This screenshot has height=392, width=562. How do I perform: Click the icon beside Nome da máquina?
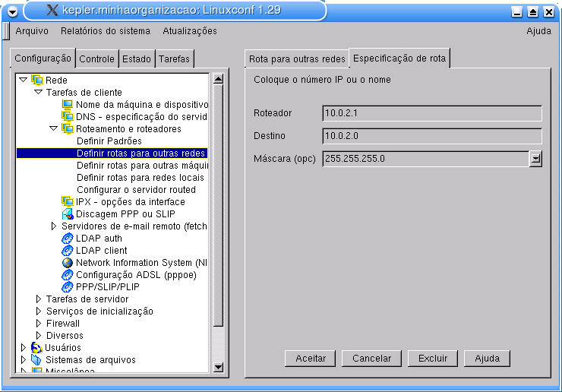[67, 104]
